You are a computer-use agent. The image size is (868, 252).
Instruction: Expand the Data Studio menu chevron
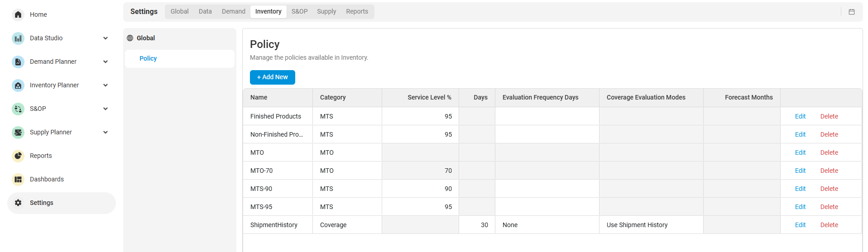pos(106,38)
